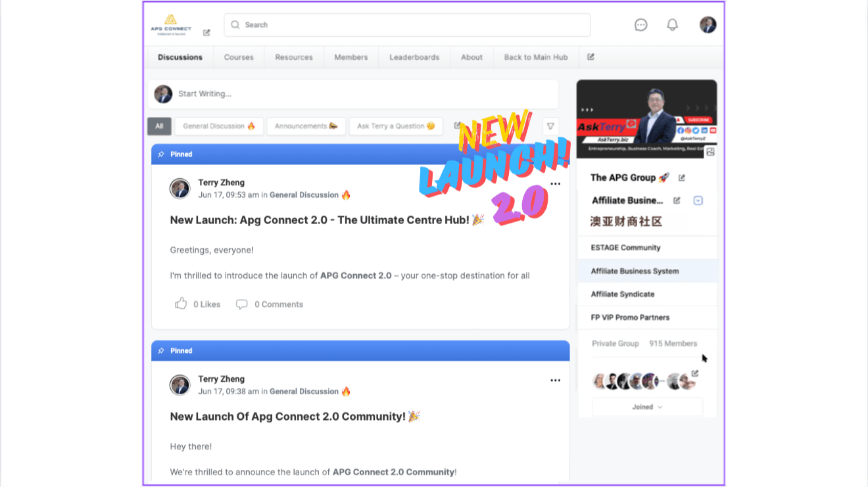Filter by Ask Terry a Question topic

pos(396,126)
